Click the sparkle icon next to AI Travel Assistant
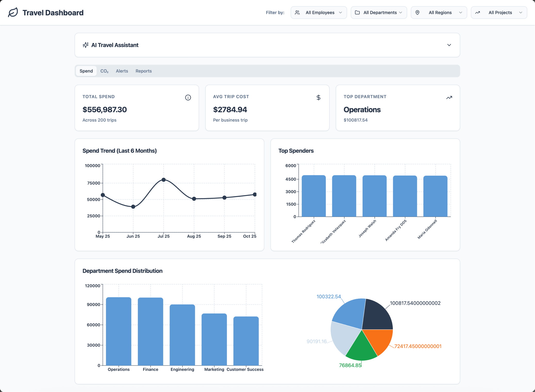Image resolution: width=535 pixels, height=392 pixels. click(86, 45)
